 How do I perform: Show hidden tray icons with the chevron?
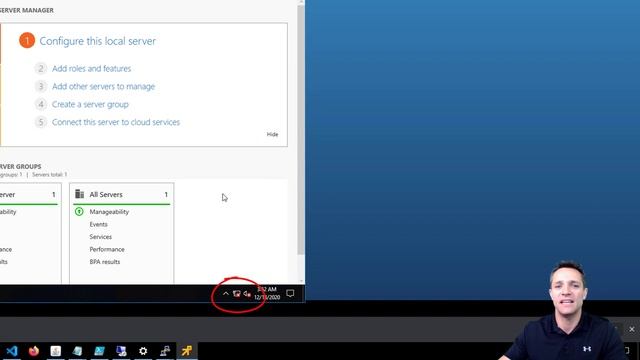[226, 293]
